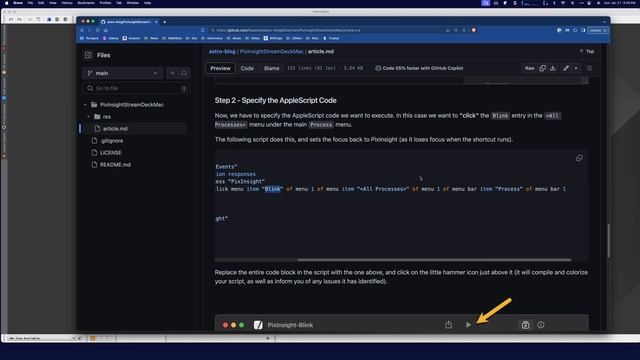Click the search files magnifier button
Viewport: 640px width, 360px height.
point(184,73)
